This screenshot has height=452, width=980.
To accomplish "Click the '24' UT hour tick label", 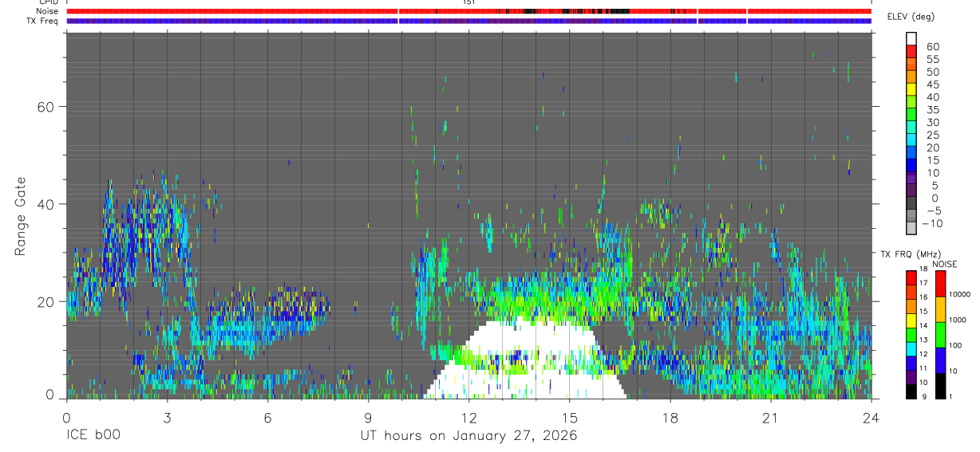I will [871, 416].
